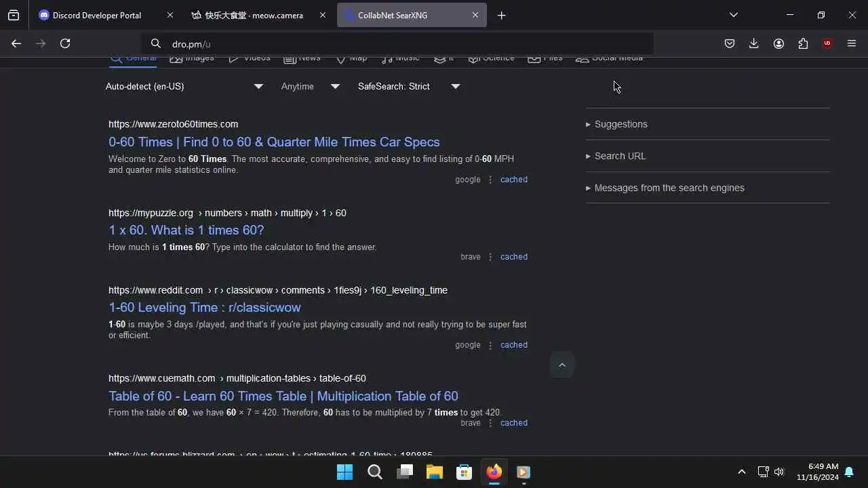
Task: Close the CollabNet SearXNG tab
Action: coord(475,15)
